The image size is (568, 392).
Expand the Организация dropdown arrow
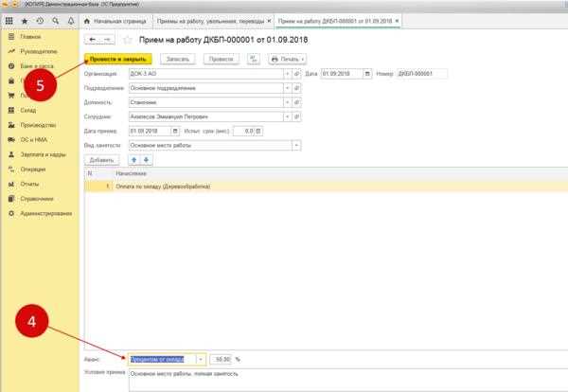288,74
